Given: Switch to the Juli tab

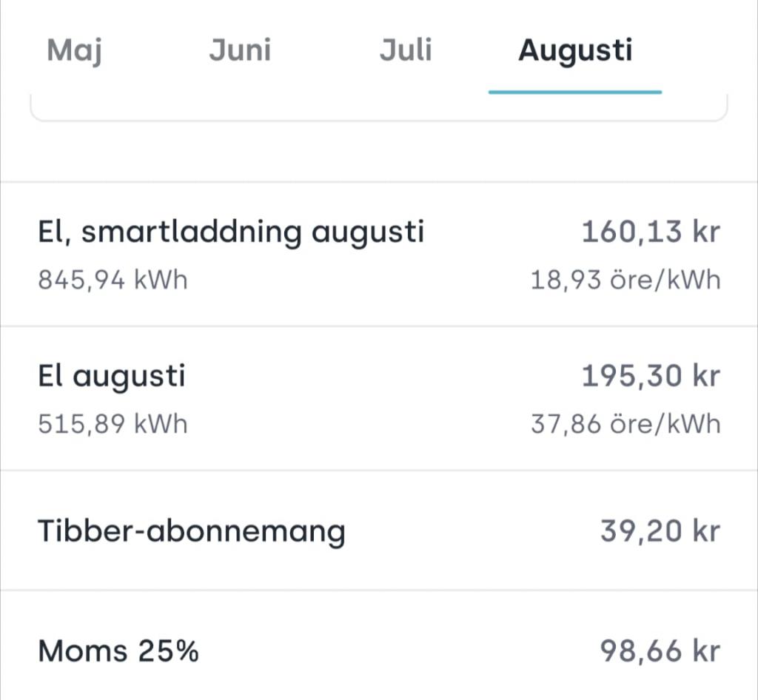Looking at the screenshot, I should tap(406, 50).
